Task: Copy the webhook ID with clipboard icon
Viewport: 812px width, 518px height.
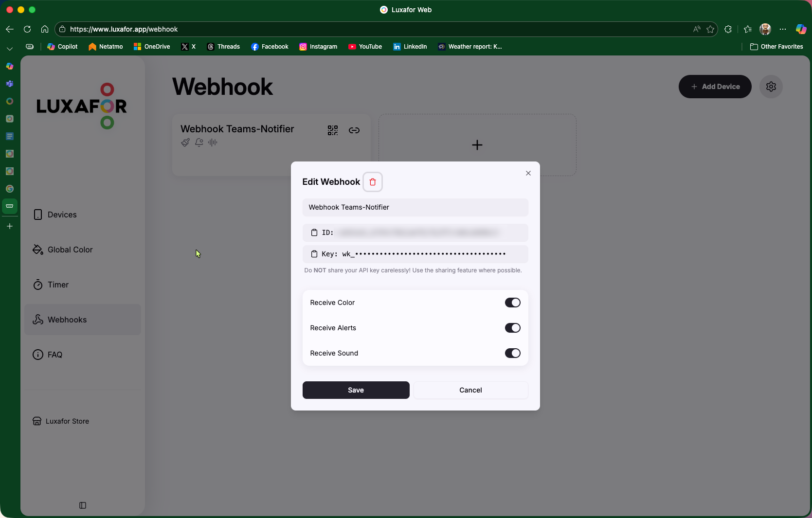Action: click(314, 232)
